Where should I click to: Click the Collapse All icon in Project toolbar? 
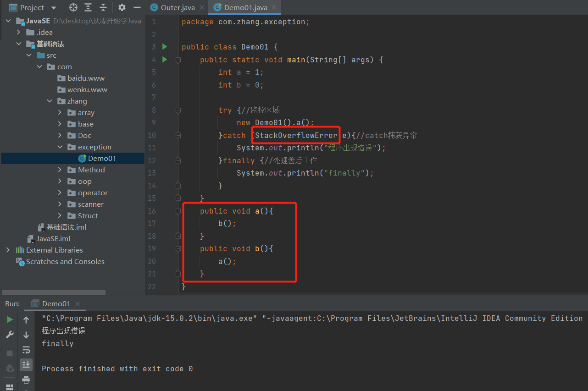pyautogui.click(x=103, y=7)
